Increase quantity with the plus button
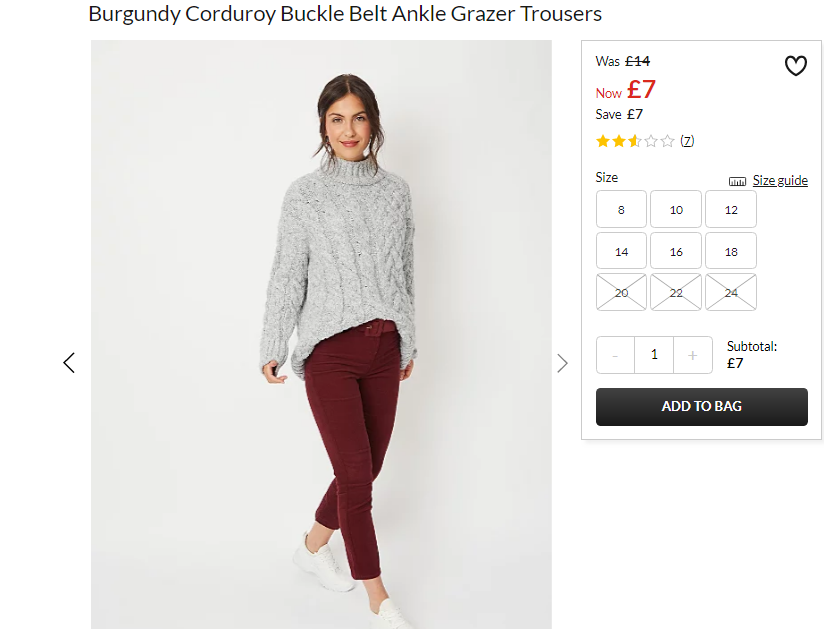This screenshot has width=824, height=629. [693, 355]
